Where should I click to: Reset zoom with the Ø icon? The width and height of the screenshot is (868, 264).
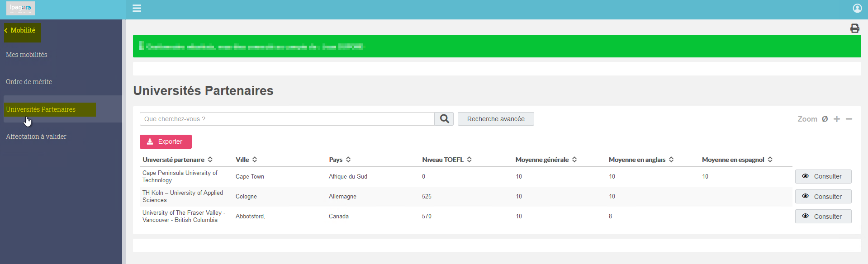coord(825,119)
